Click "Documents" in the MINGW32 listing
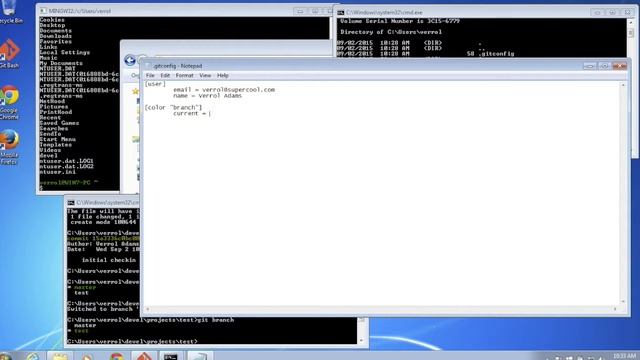This screenshot has width=640, height=360. (56, 31)
